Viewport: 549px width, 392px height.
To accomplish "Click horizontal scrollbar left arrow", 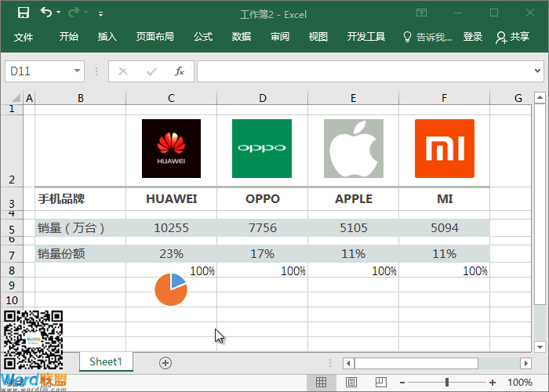I will [348, 363].
